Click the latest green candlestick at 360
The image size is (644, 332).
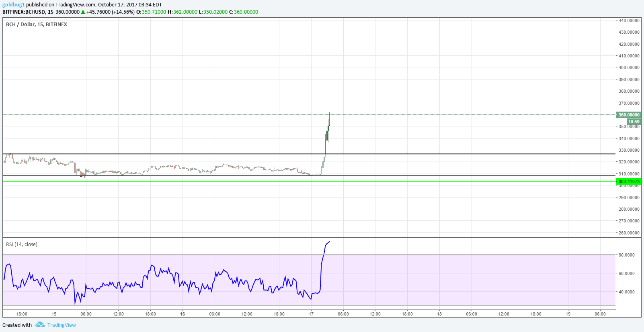coord(329,120)
